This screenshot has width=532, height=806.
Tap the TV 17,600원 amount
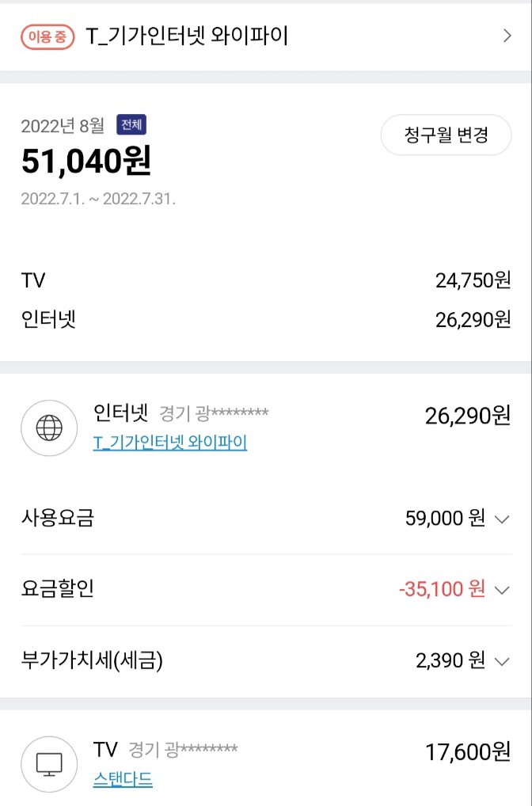(x=468, y=752)
